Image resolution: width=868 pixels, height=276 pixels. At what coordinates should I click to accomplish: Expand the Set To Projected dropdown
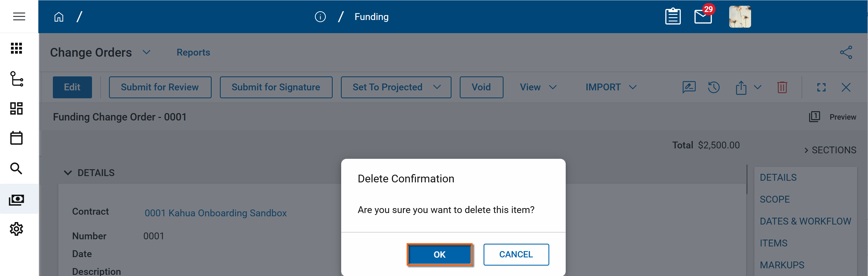point(437,87)
